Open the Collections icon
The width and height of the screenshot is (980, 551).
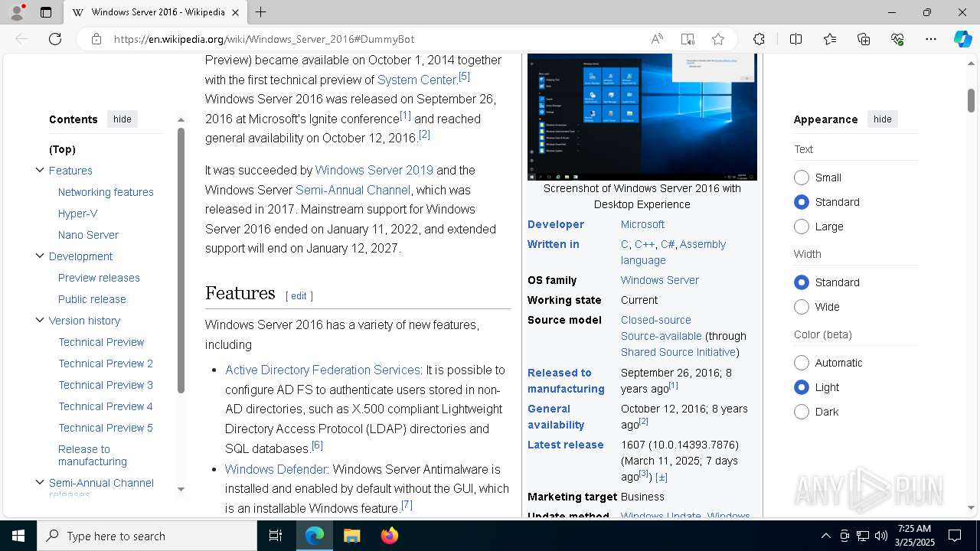pyautogui.click(x=864, y=39)
